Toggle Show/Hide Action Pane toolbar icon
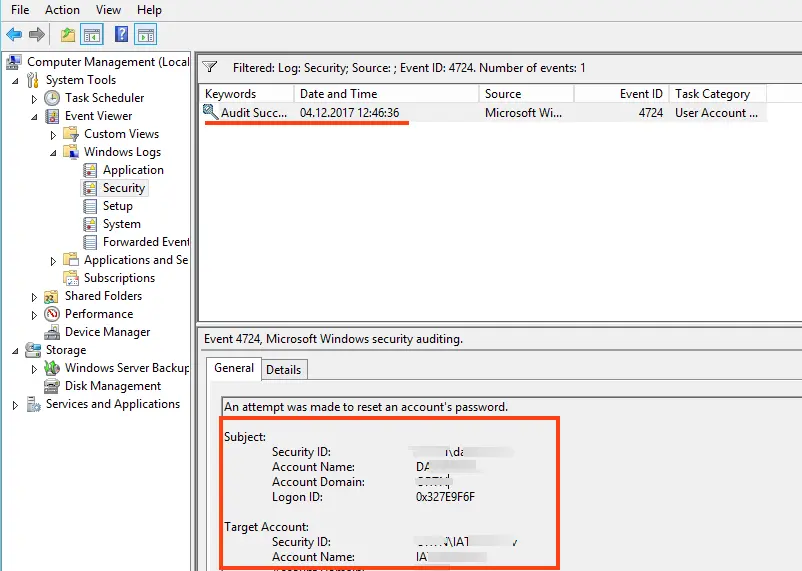 pyautogui.click(x=146, y=35)
